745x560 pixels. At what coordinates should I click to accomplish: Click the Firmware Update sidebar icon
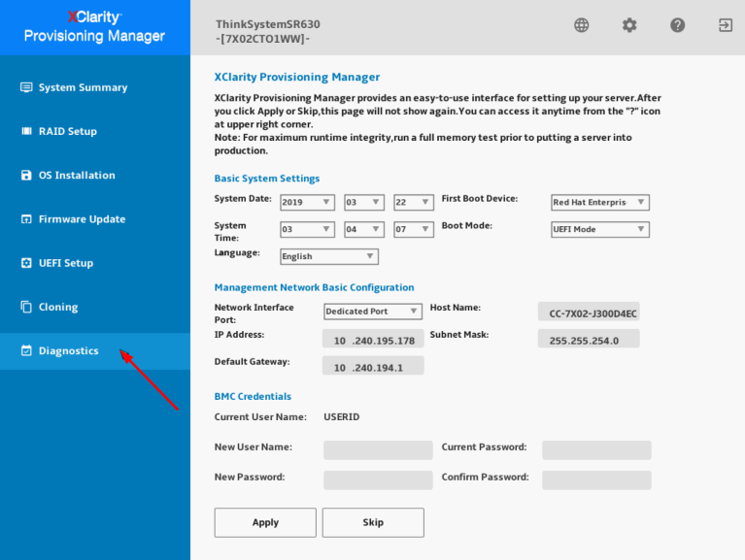pos(26,219)
